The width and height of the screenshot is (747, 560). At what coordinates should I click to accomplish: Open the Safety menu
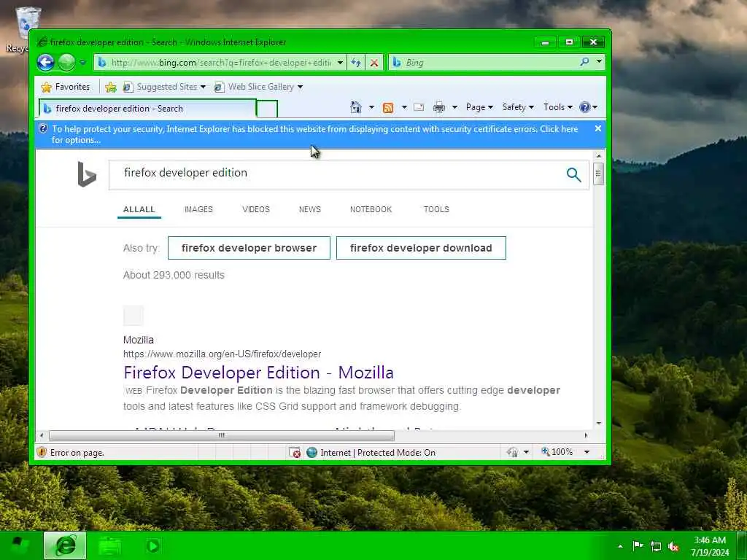tap(518, 107)
